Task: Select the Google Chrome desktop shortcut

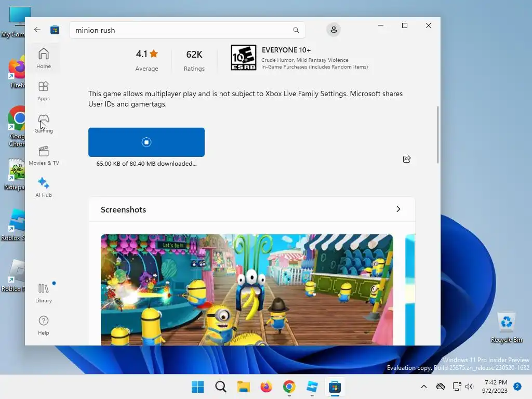Action: (16, 127)
